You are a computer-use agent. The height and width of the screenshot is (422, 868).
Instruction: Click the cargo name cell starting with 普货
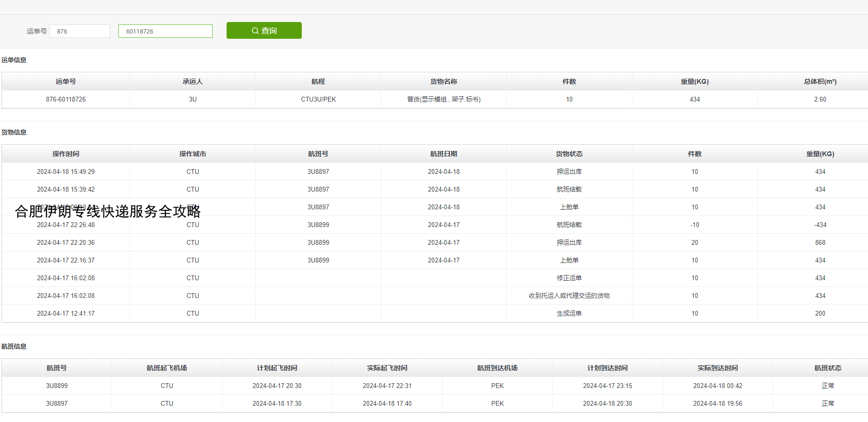tap(444, 99)
